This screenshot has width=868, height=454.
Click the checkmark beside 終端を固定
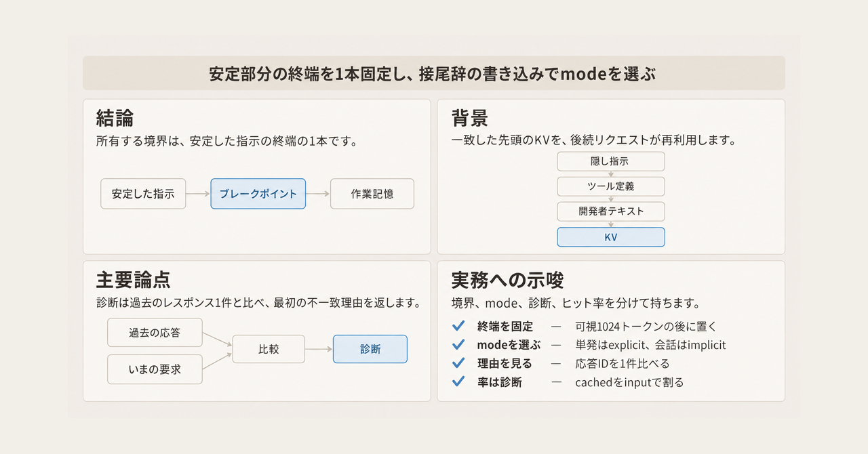tap(458, 326)
